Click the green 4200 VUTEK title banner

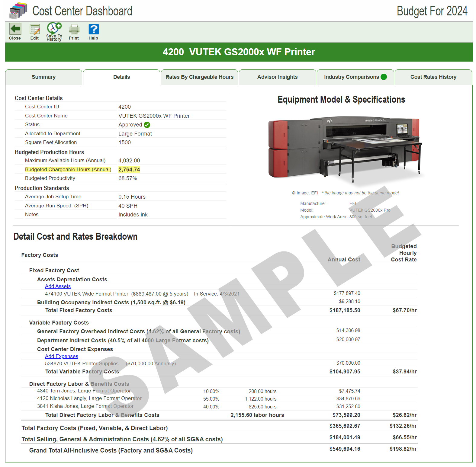tap(239, 52)
